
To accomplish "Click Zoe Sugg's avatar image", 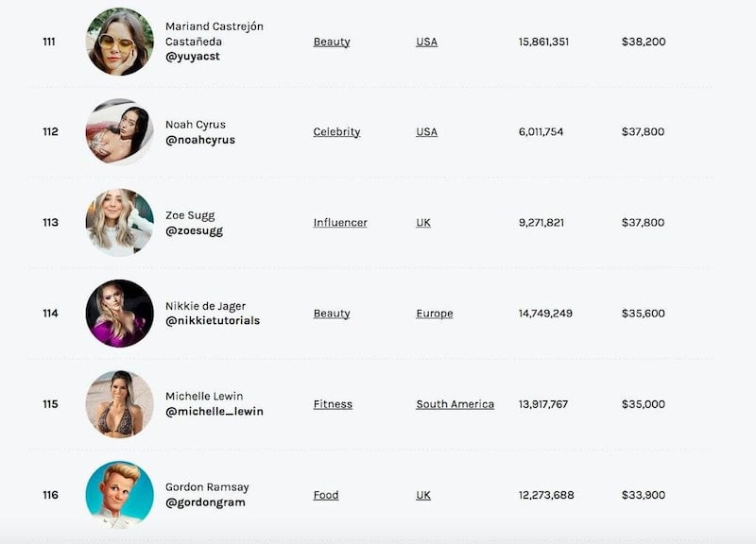I will click(x=120, y=223).
